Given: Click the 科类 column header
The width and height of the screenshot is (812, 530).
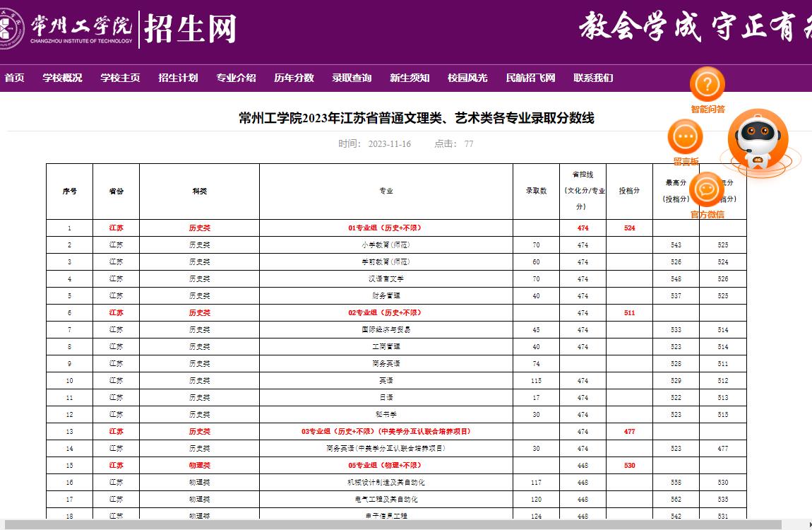Looking at the screenshot, I should [199, 192].
